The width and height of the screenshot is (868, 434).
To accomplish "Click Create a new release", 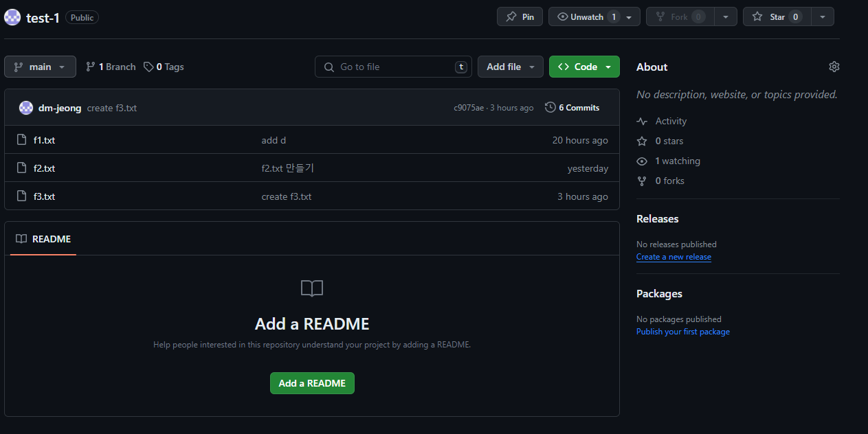I will [674, 257].
